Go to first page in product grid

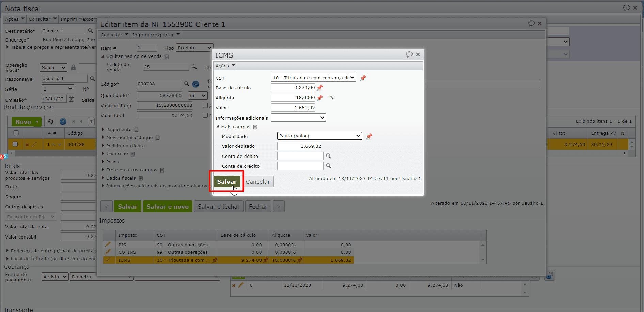click(73, 121)
